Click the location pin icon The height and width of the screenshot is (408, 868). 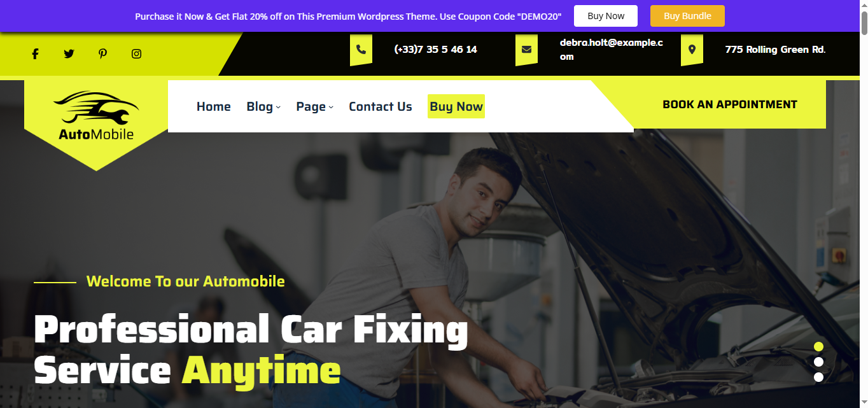click(x=692, y=50)
